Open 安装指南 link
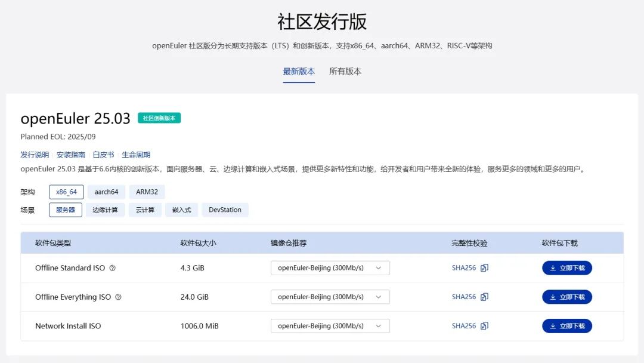Viewport: 644px width, 363px height. [70, 155]
